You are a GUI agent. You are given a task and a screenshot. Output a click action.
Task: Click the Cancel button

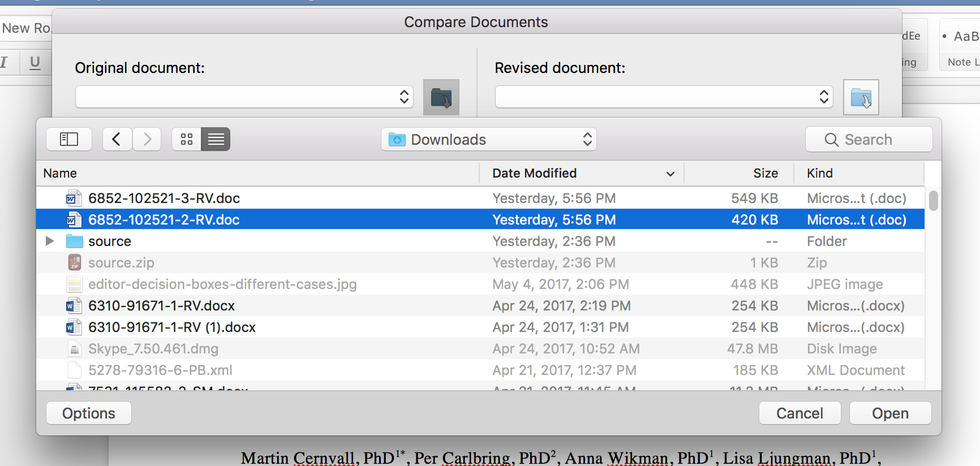[800, 413]
